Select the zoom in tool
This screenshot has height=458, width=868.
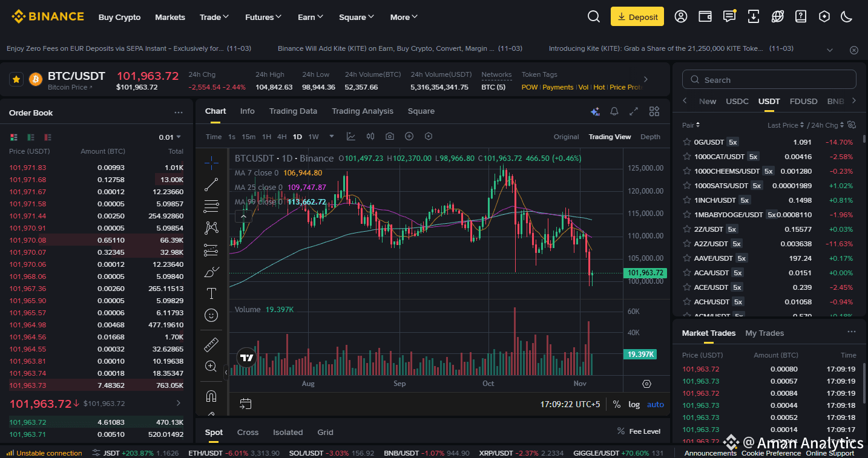(x=211, y=366)
